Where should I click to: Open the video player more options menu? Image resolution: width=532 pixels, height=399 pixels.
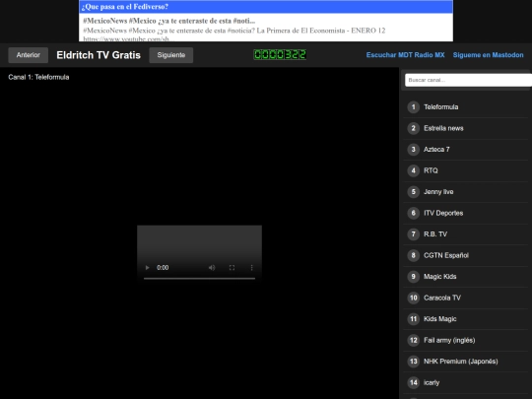[x=251, y=268]
